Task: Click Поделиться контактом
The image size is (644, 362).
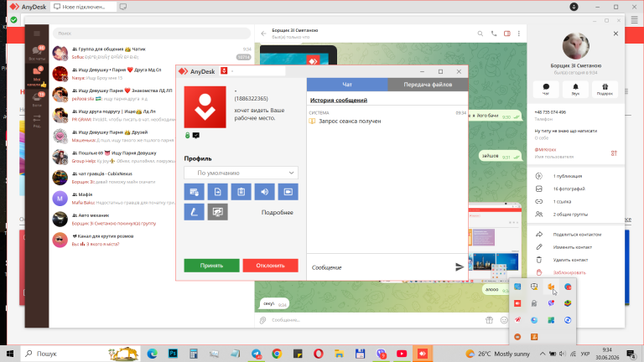Action: coord(575,235)
